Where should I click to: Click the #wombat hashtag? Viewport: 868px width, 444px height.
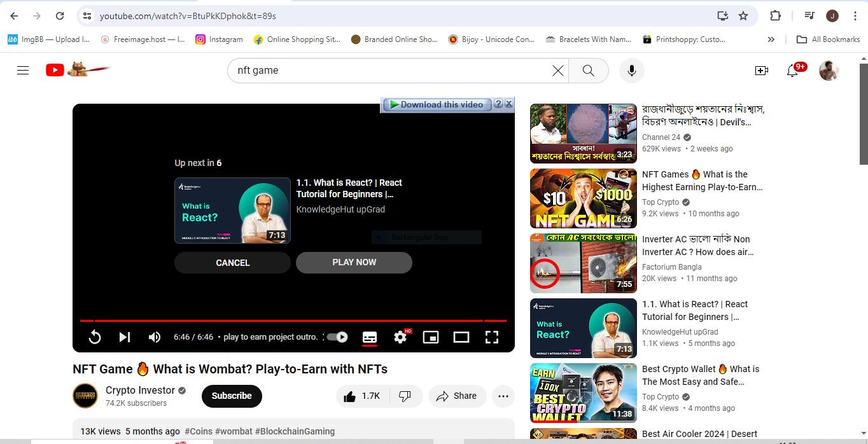point(234,431)
